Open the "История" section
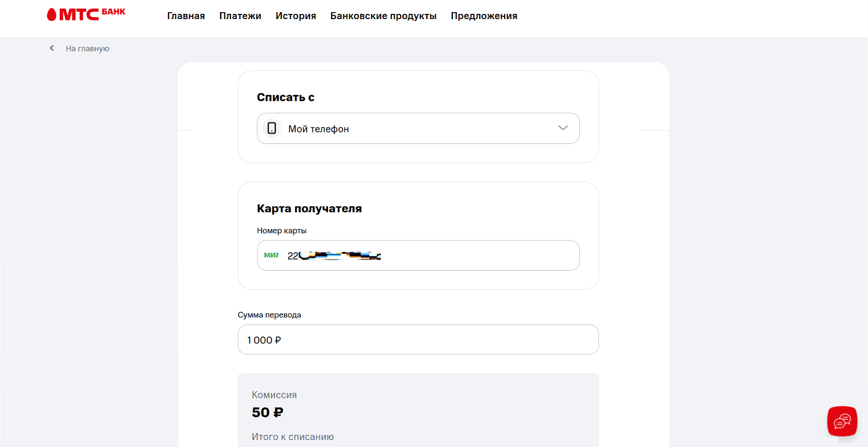868x447 pixels. 296,16
